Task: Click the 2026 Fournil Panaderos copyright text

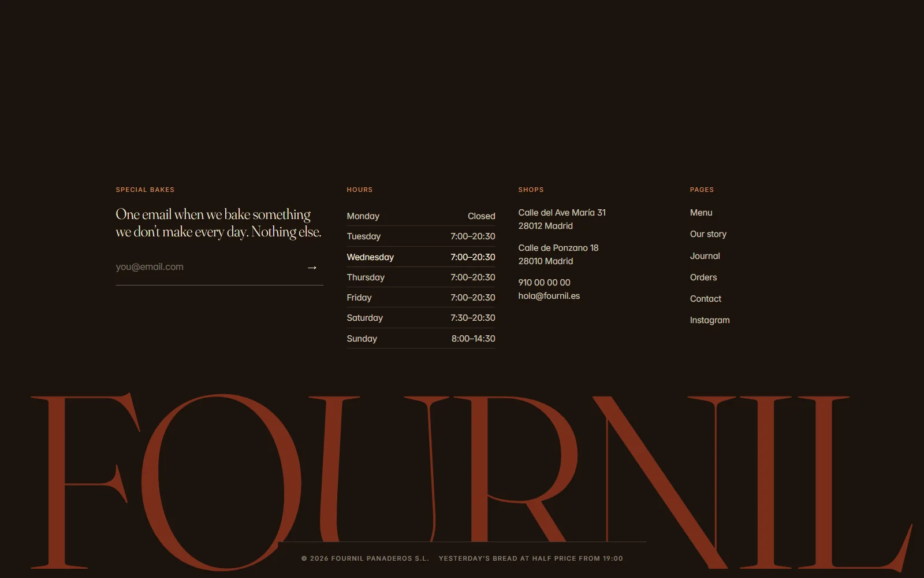Action: pos(365,558)
